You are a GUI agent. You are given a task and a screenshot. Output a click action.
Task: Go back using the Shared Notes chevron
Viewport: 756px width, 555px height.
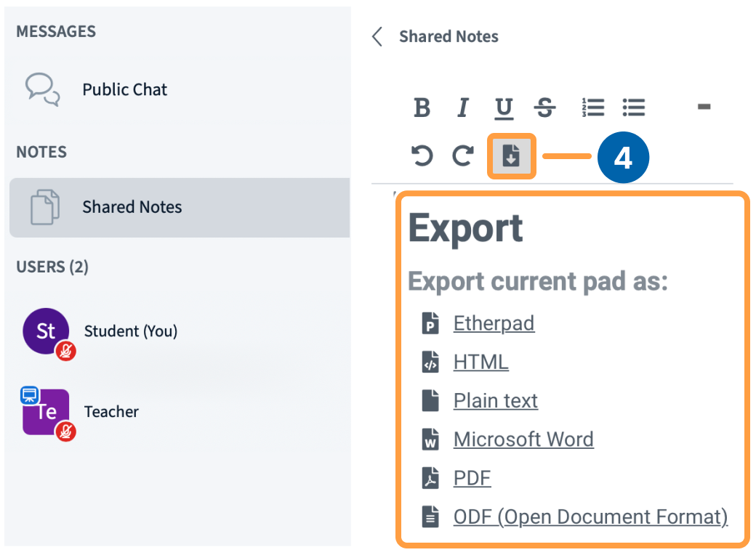[x=377, y=36]
